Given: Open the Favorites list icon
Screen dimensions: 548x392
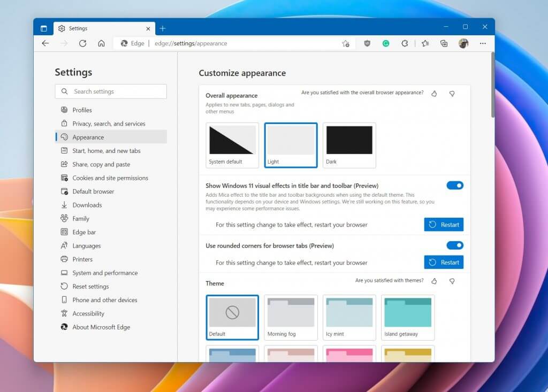Looking at the screenshot, I should [x=425, y=43].
